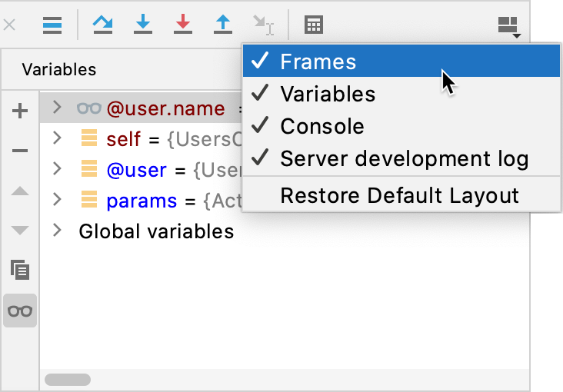The width and height of the screenshot is (563, 392).
Task: Click the Show Execution Point icon
Action: coord(52,25)
